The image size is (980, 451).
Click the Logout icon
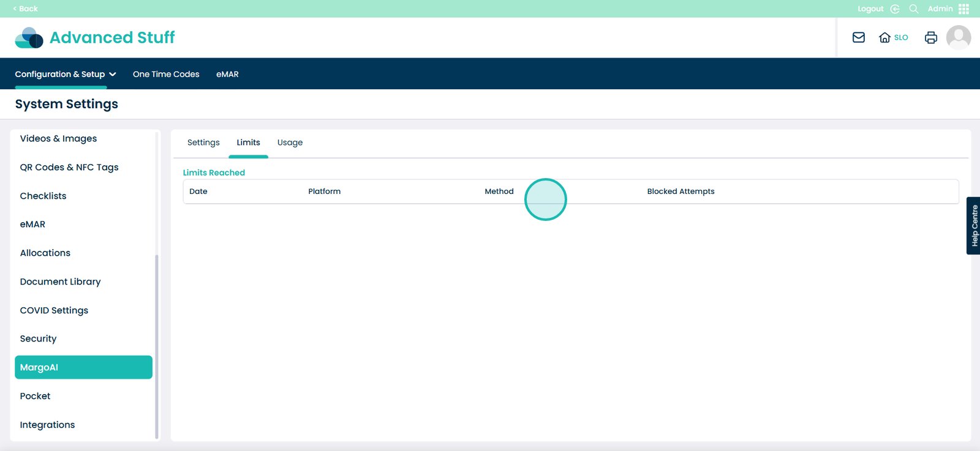pos(895,9)
